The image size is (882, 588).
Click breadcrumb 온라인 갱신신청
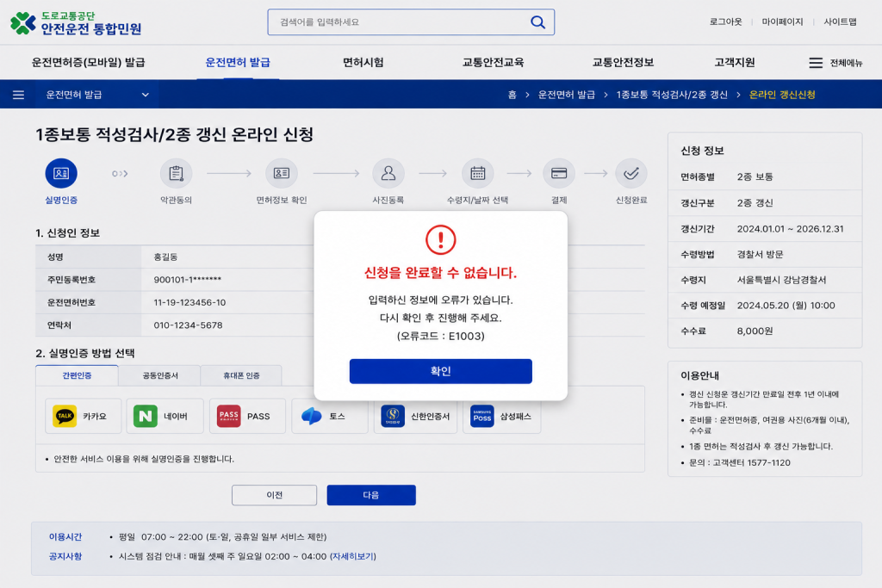782,95
